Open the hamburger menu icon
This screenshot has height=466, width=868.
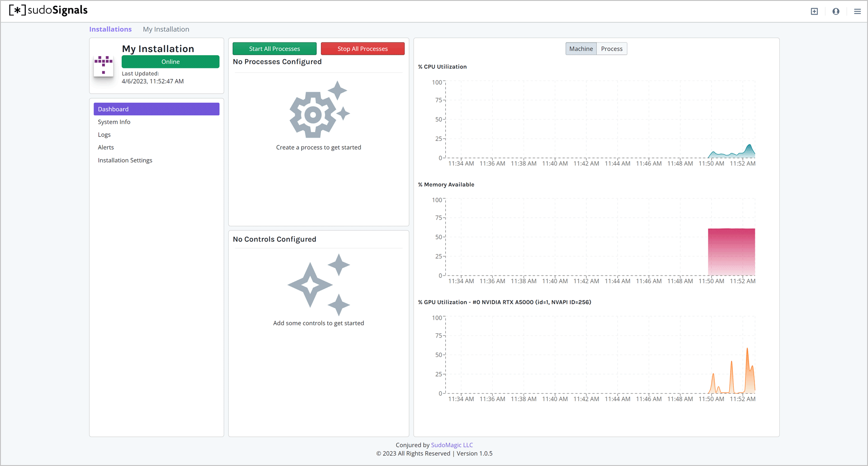pos(857,11)
